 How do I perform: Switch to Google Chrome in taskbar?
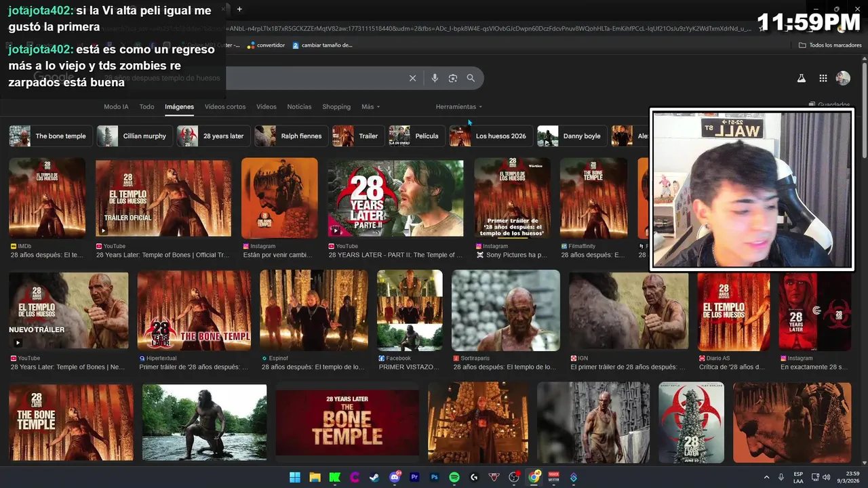pyautogui.click(x=534, y=477)
